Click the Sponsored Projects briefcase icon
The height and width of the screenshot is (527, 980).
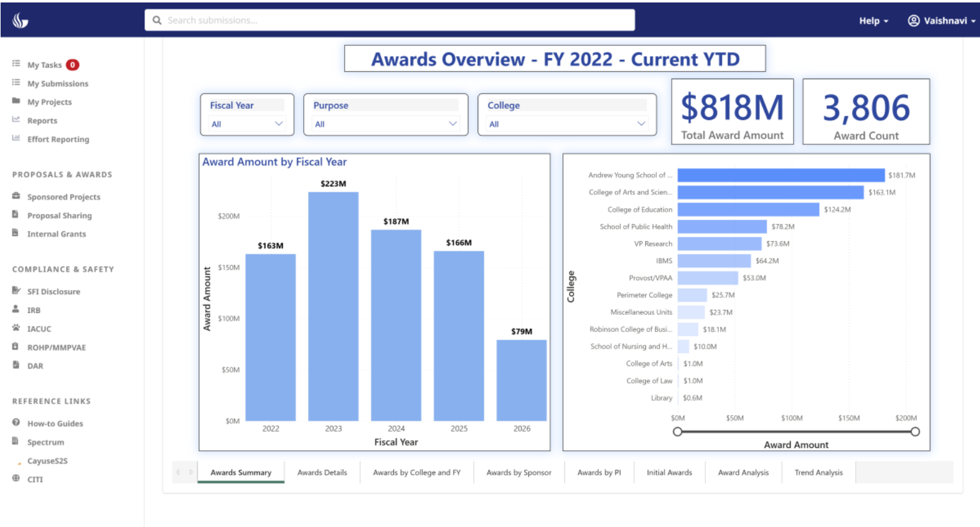click(16, 196)
